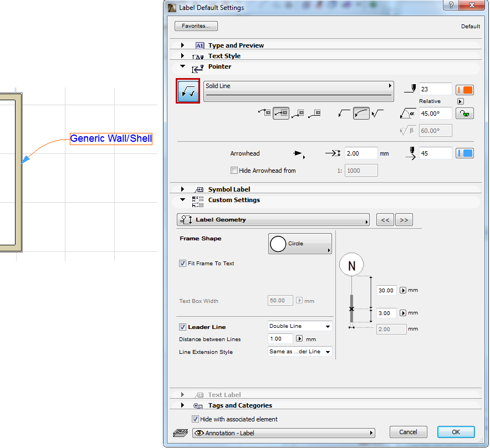Open the Relative angle options arrow
Screen dimensions: 490x448
(460, 101)
